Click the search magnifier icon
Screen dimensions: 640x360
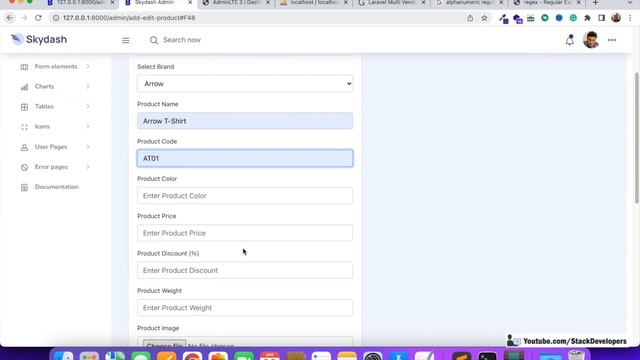point(153,40)
